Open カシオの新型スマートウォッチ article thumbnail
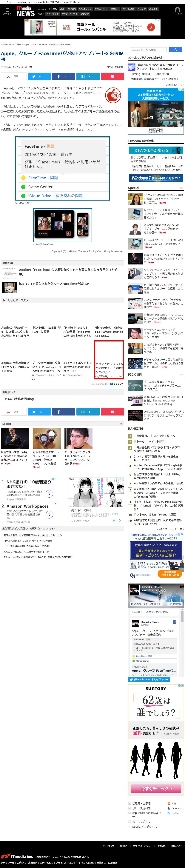 47,438
